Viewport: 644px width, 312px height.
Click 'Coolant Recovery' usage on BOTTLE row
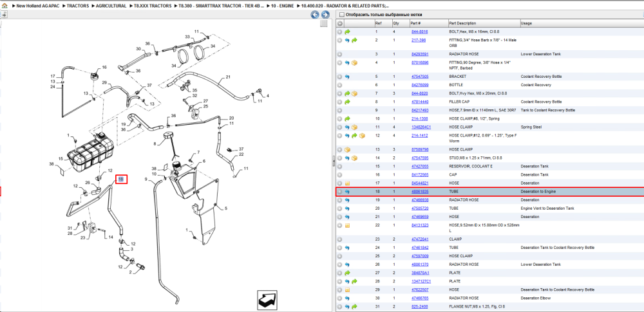(x=536, y=85)
